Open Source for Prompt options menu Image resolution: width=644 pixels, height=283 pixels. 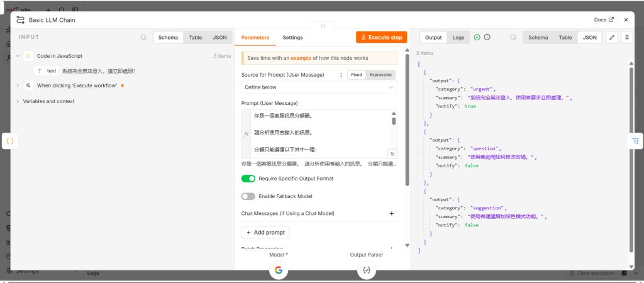[x=341, y=75]
